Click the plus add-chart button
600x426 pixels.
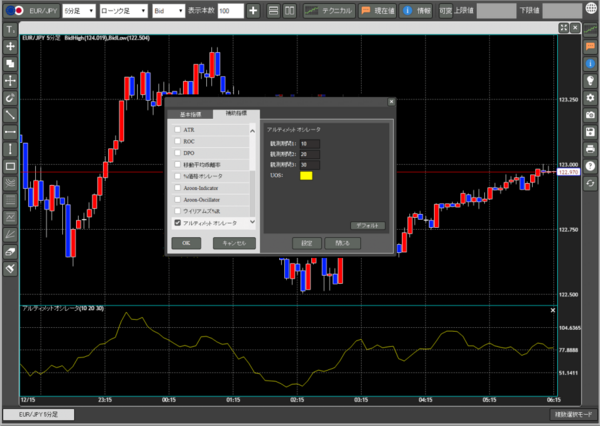[x=253, y=11]
